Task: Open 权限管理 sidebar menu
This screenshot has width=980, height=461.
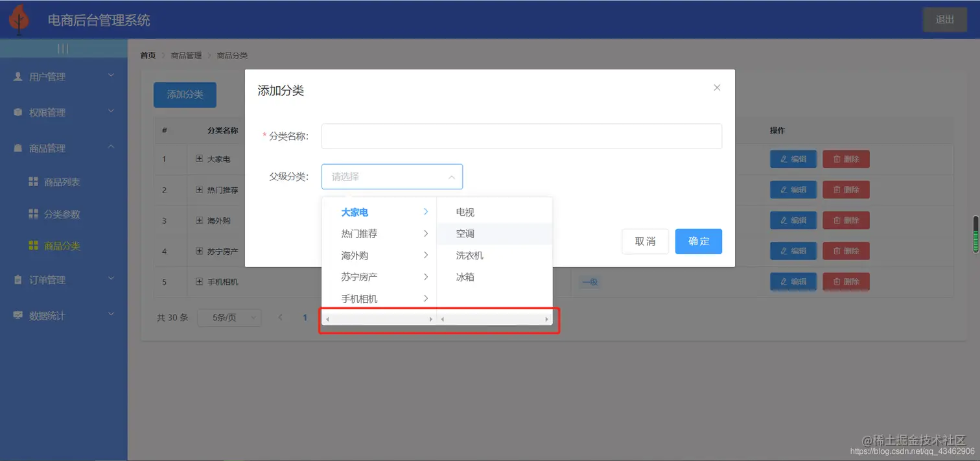Action: (64, 112)
